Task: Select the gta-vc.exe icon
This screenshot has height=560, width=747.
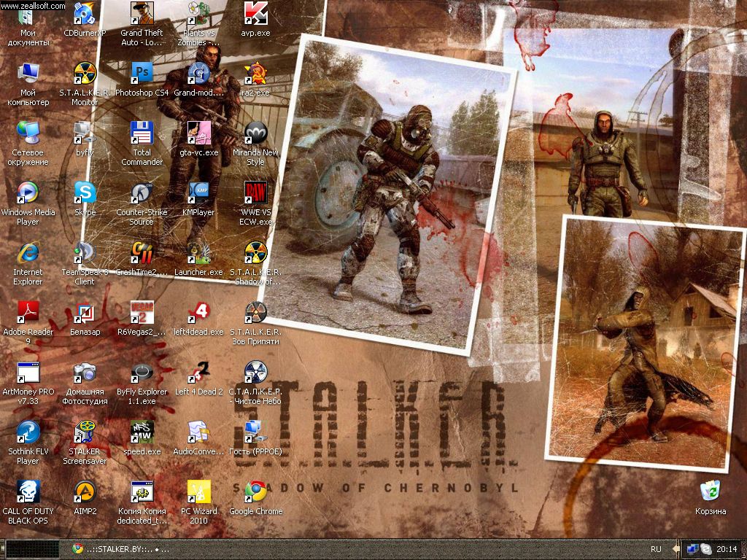Action: coord(198,133)
